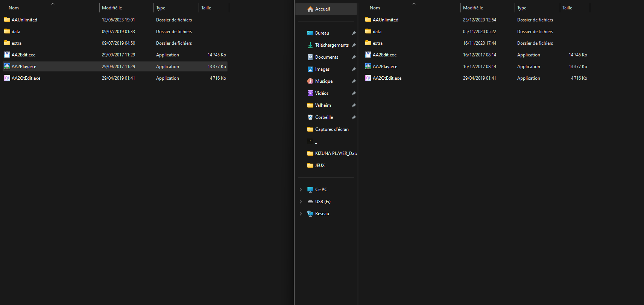Screen dimensions: 644x305
Task: Click the AA2QtEdit.exe Qt icon in left pane
Action: (x=7, y=78)
